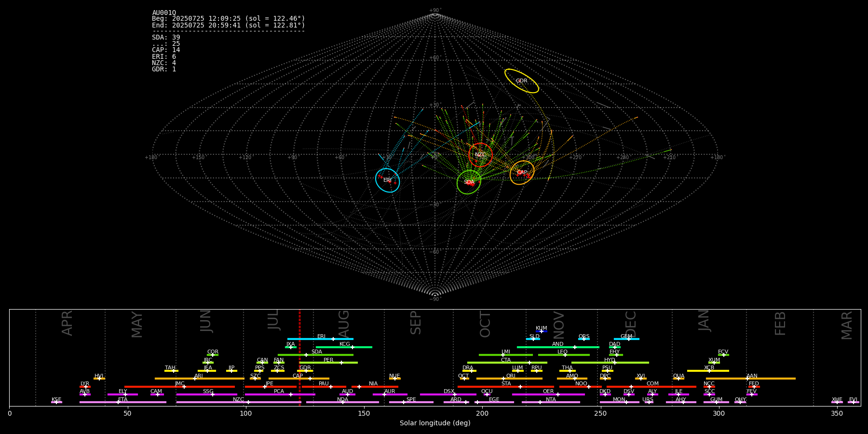The height and width of the screenshot is (434, 868).
Task: Click the red JMC shower bar
Action: coord(180,387)
